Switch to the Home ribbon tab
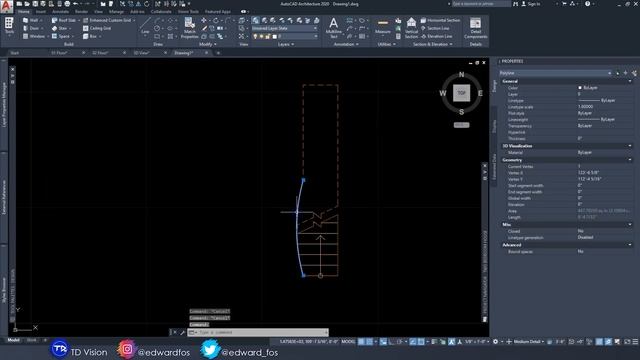The height and width of the screenshot is (360, 640). pyautogui.click(x=24, y=12)
